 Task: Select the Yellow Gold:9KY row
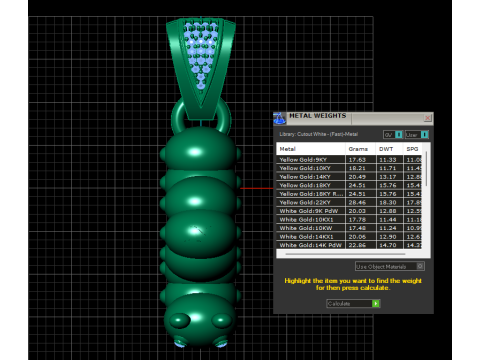point(349,160)
